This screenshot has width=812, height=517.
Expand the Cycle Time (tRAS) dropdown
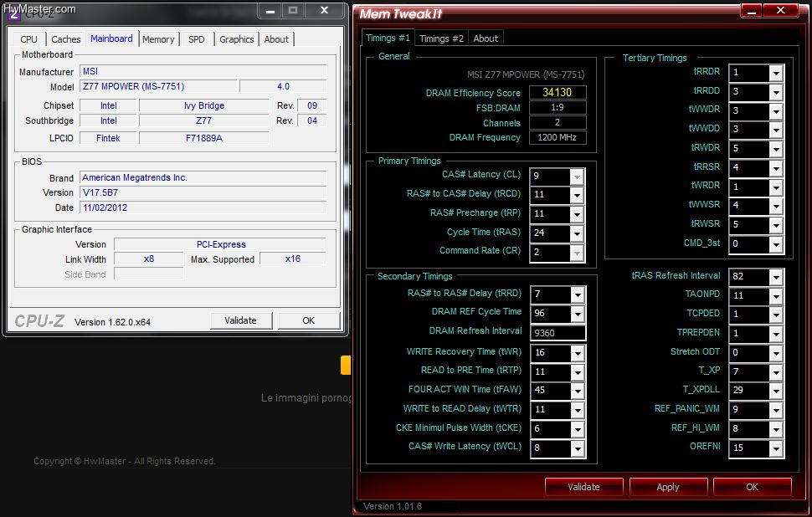coord(577,233)
